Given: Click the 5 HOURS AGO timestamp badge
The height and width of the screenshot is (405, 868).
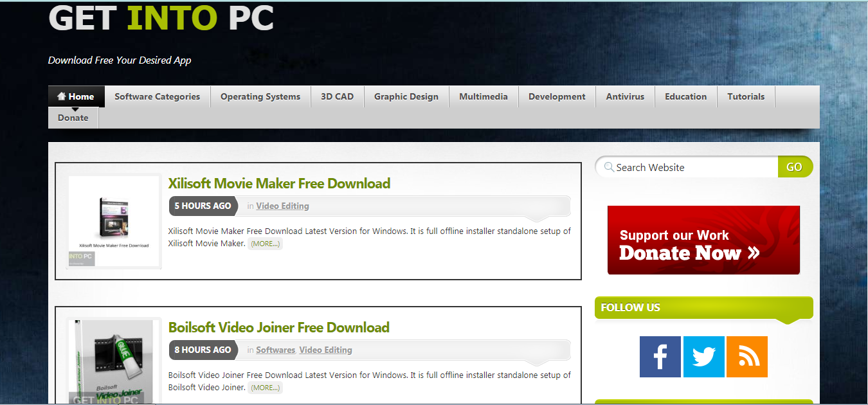Looking at the screenshot, I should point(203,206).
